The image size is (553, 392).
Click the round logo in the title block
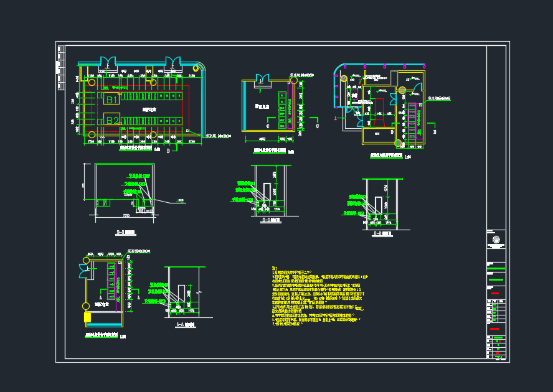496,240
